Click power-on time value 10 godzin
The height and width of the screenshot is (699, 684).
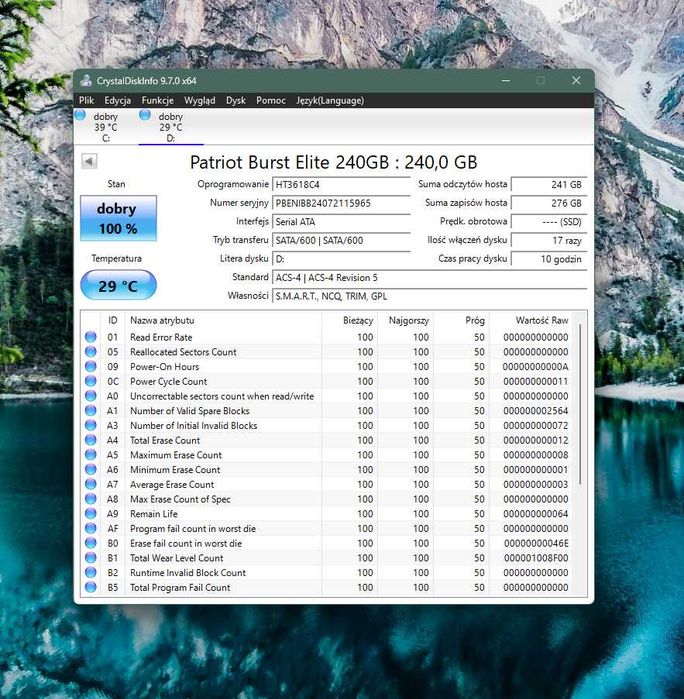[x=549, y=259]
